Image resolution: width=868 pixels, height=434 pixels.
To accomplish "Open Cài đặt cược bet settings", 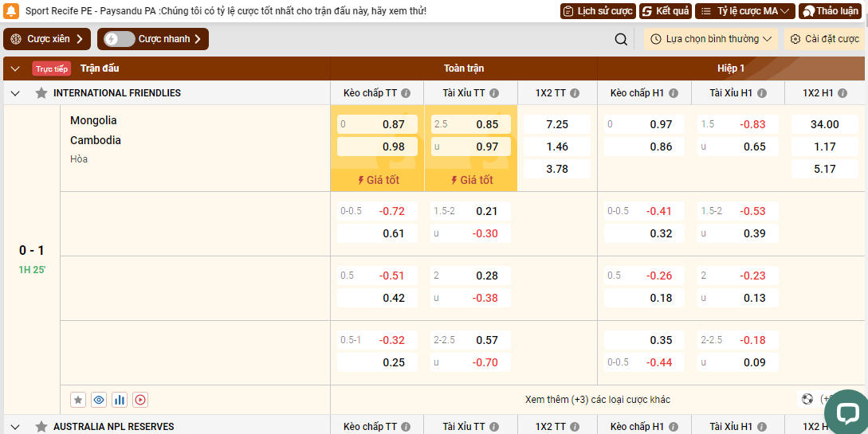I will coord(825,39).
